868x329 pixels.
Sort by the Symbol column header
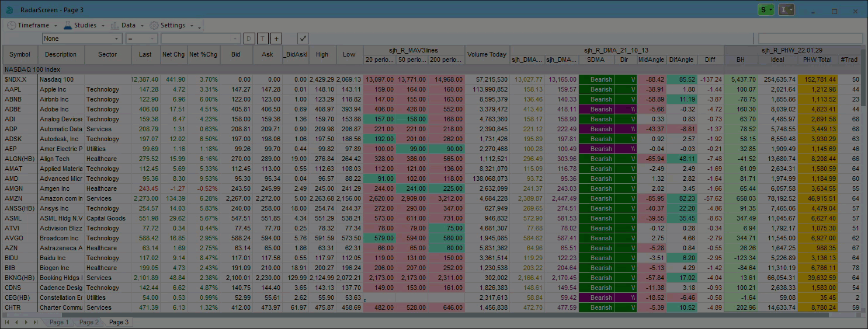click(x=20, y=54)
